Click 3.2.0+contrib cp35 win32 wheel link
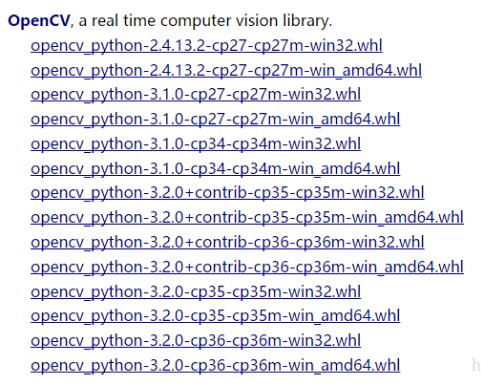Viewport: 481px width, 385px height. (x=227, y=193)
